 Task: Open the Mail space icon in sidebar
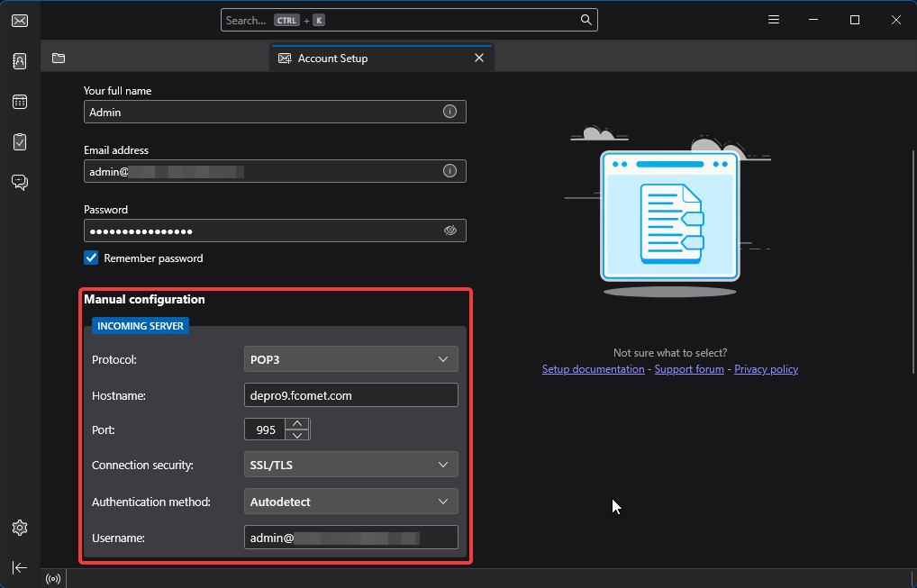[20, 21]
